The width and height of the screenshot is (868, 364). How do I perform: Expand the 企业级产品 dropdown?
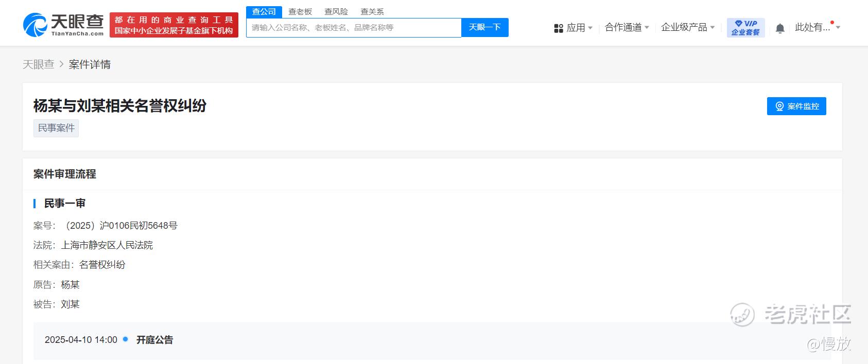pyautogui.click(x=688, y=27)
